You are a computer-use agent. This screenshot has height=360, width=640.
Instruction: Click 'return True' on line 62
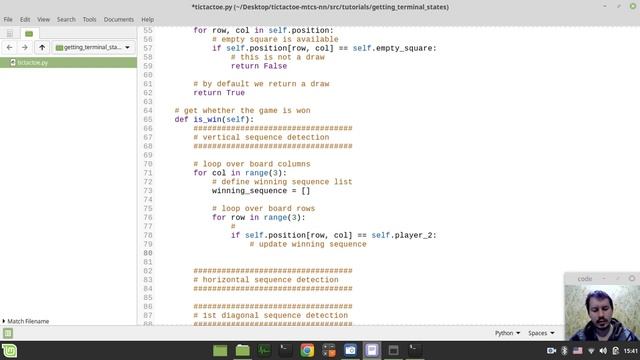pos(219,93)
